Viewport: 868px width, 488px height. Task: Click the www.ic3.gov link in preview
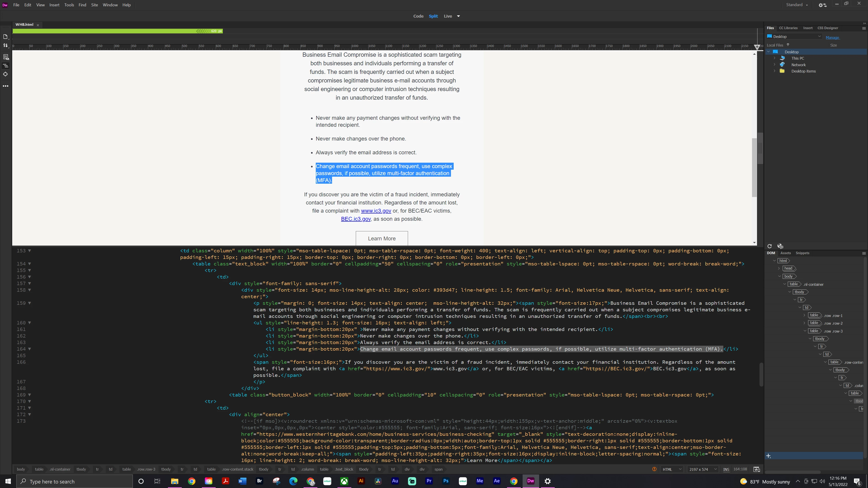click(376, 211)
